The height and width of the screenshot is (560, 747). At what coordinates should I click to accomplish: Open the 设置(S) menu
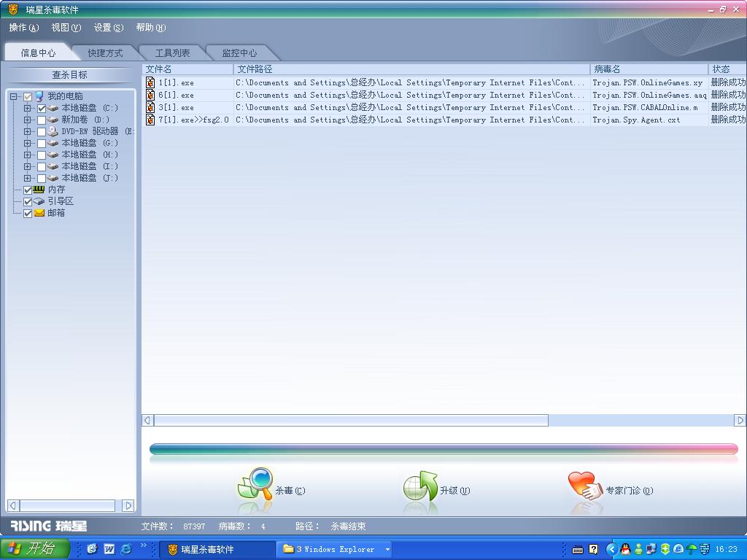(109, 28)
